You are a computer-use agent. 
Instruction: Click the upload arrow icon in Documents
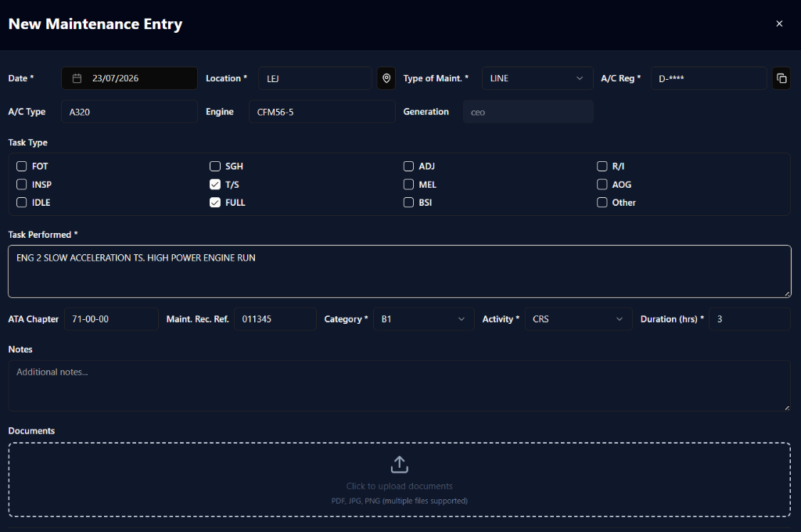[400, 465]
